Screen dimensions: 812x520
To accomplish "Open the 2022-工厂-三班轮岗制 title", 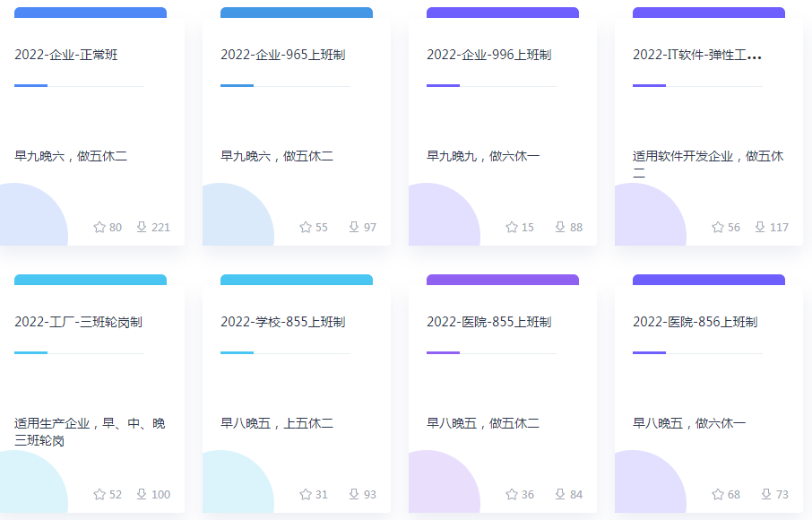I will 78,322.
